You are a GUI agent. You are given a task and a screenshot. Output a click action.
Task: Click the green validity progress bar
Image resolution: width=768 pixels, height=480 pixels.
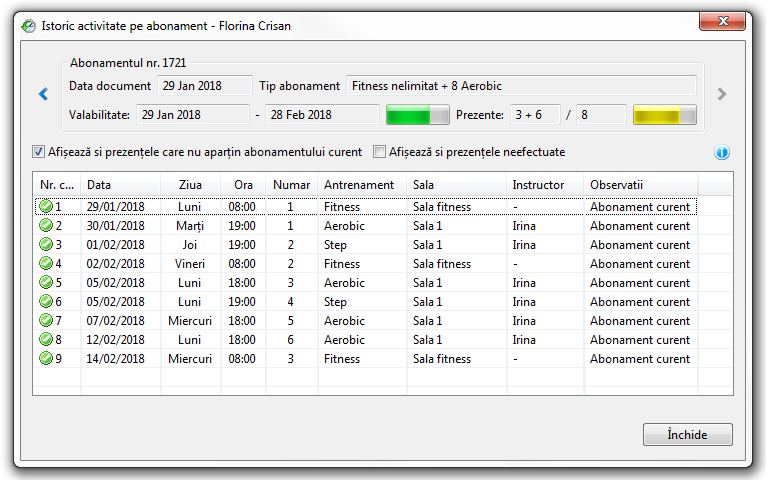[x=418, y=115]
